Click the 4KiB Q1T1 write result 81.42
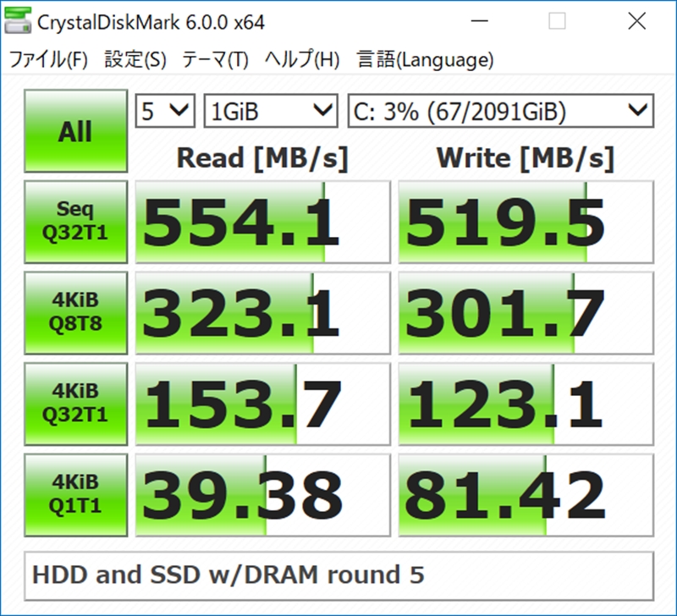Image resolution: width=677 pixels, height=616 pixels. (526, 495)
